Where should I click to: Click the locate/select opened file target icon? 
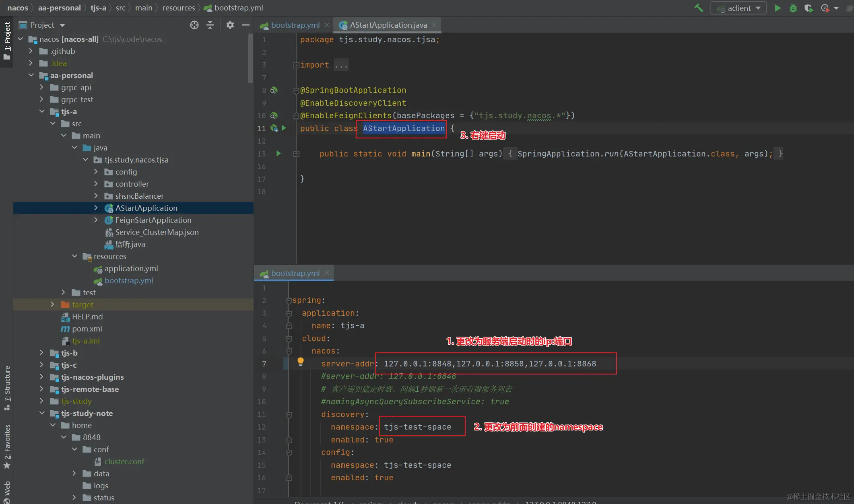tap(194, 25)
